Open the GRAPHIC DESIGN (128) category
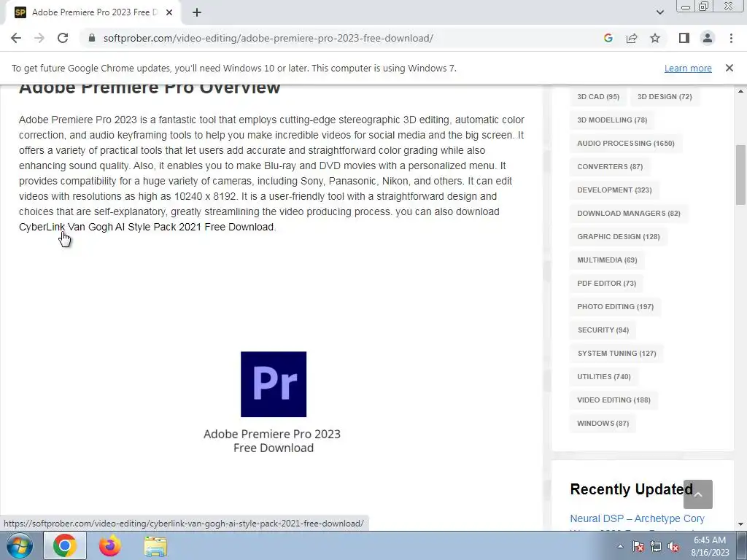Screen dimensions: 747x560 (619, 237)
